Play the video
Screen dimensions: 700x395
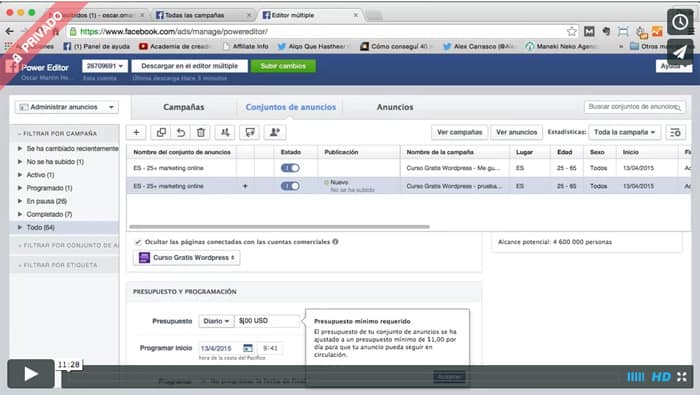[x=31, y=374]
